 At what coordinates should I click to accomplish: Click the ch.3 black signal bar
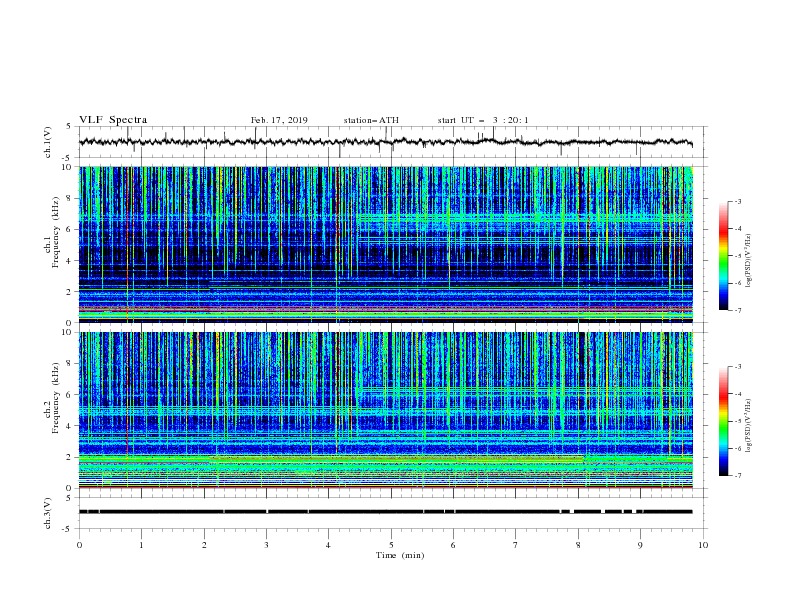pyautogui.click(x=385, y=512)
